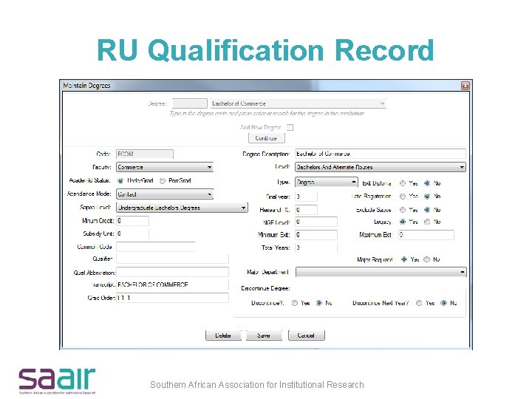This screenshot has width=532, height=399.
Task: Expand the Sapse Level dropdown
Action: point(182,208)
